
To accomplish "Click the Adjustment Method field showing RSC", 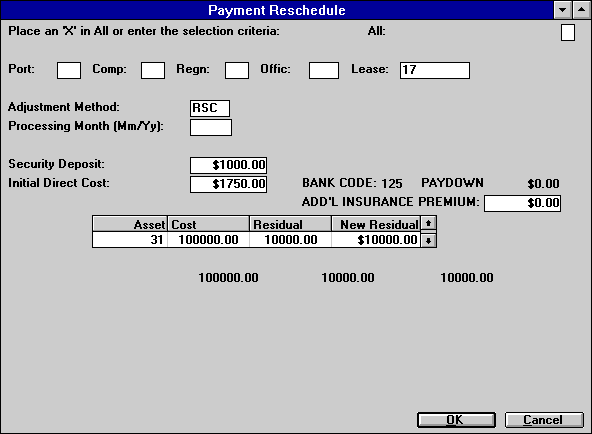I will [x=210, y=108].
